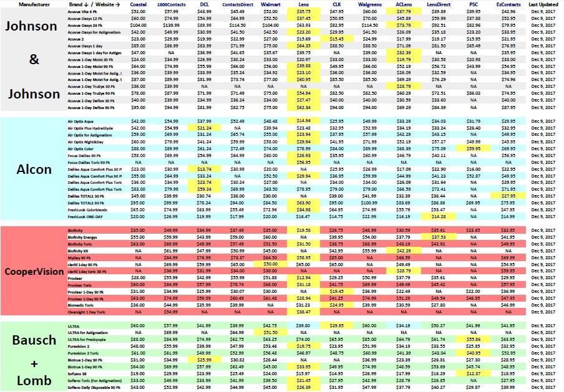
Task: Select the Brand / Website header cell
Action: (94, 4)
